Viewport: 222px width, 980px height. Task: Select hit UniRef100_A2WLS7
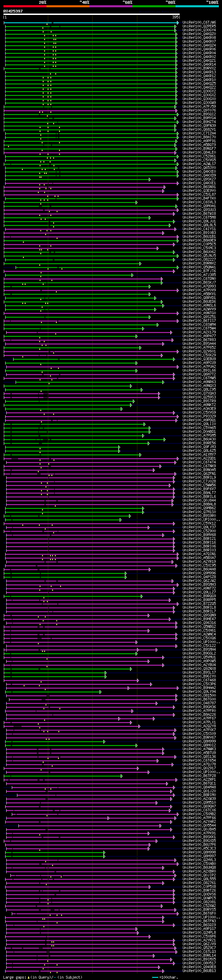[199, 164]
